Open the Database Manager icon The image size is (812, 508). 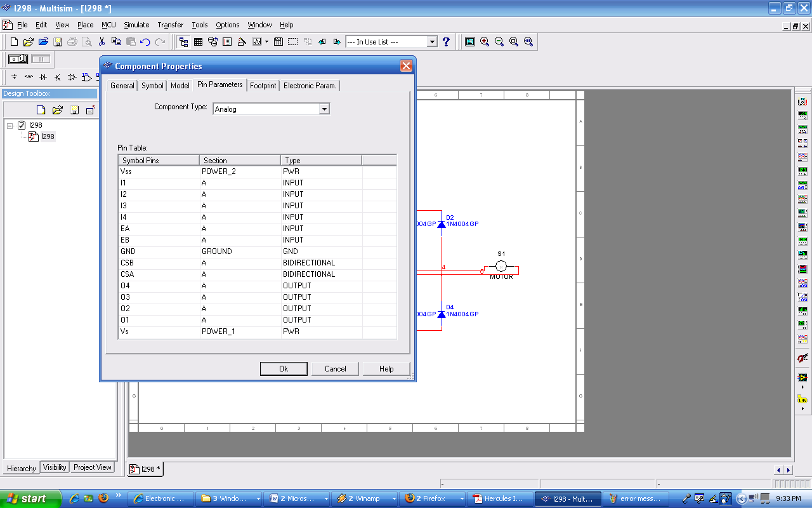point(213,42)
